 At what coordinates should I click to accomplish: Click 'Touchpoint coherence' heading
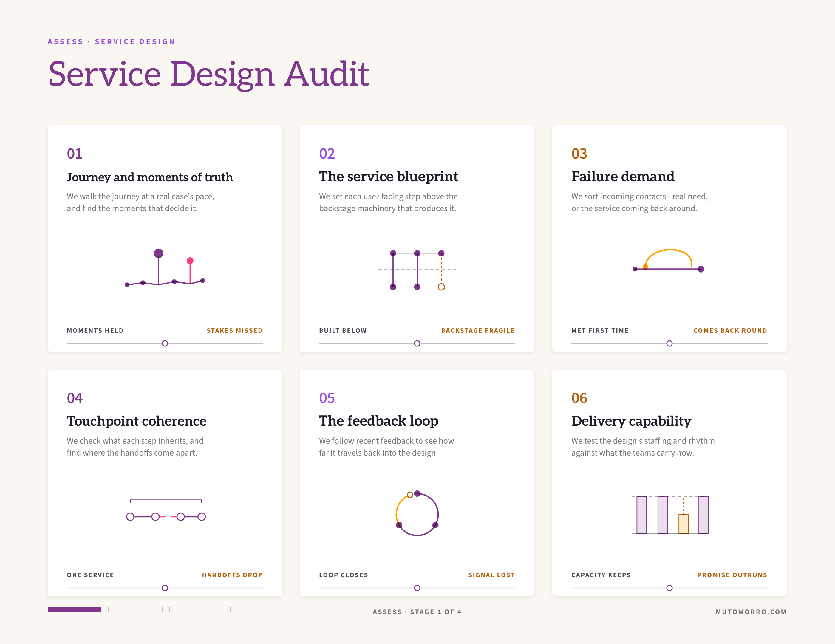137,421
